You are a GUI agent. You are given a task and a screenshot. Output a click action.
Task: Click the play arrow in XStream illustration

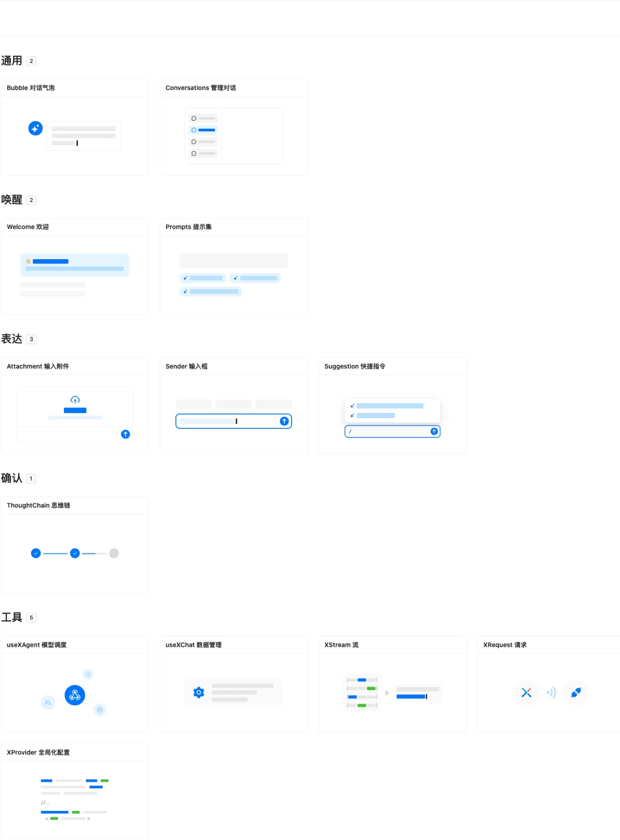(387, 693)
